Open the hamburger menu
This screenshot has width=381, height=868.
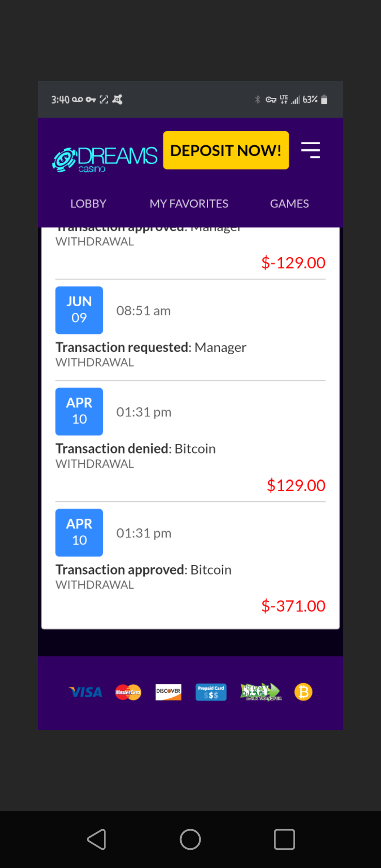(x=310, y=150)
